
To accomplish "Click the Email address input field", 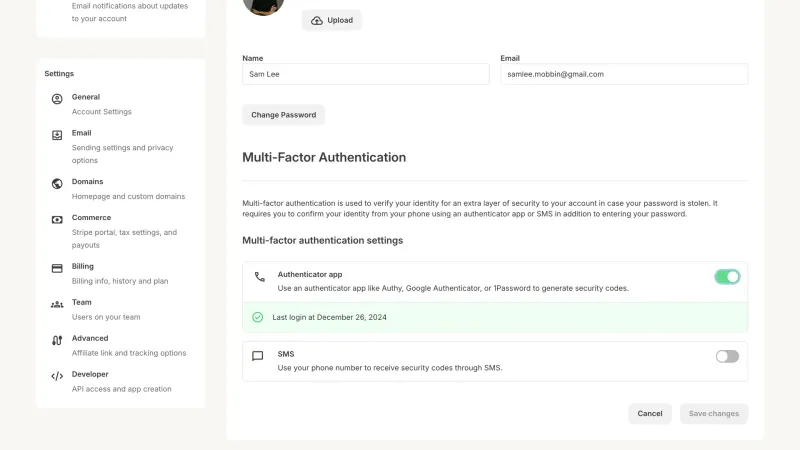I will (x=624, y=74).
